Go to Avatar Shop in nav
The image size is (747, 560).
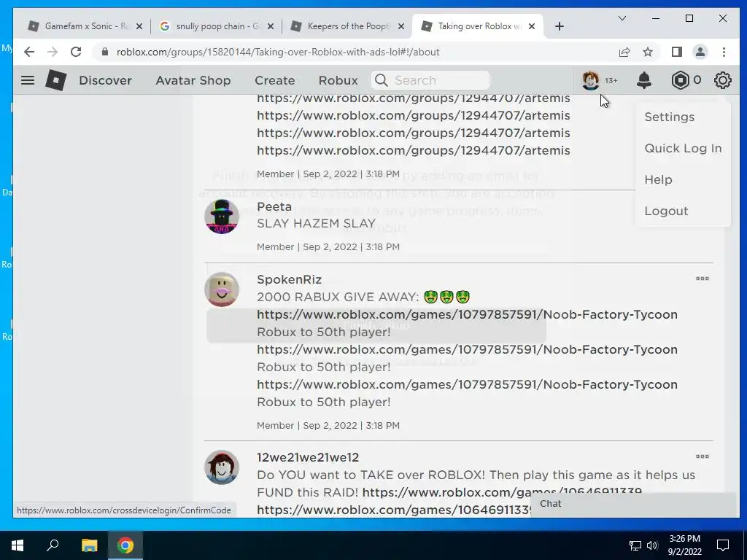click(x=193, y=80)
